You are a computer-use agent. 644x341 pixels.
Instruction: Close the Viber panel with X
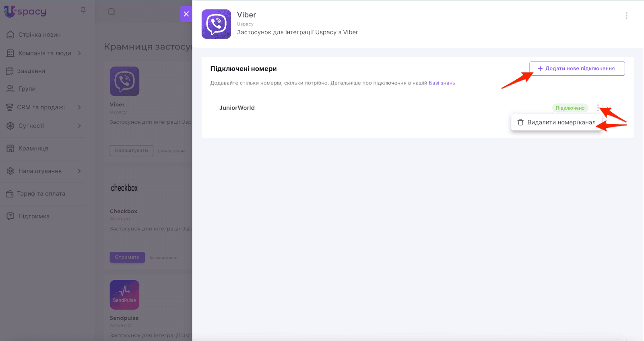(186, 14)
